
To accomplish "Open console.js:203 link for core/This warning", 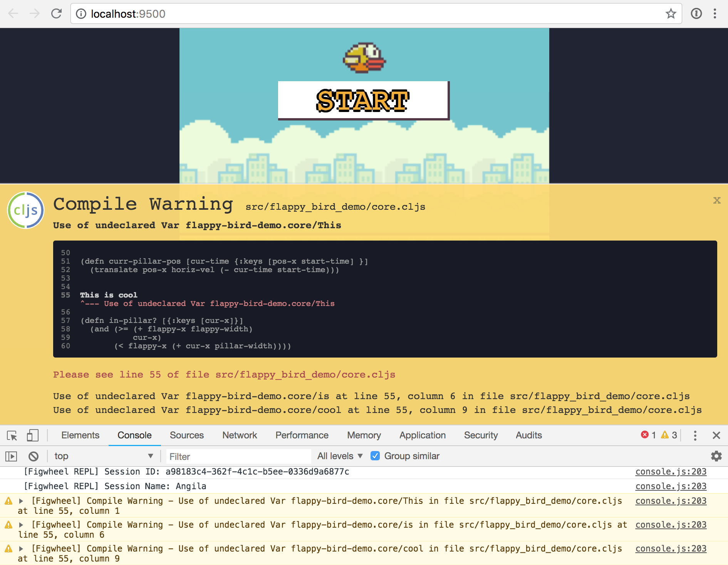I will (671, 501).
